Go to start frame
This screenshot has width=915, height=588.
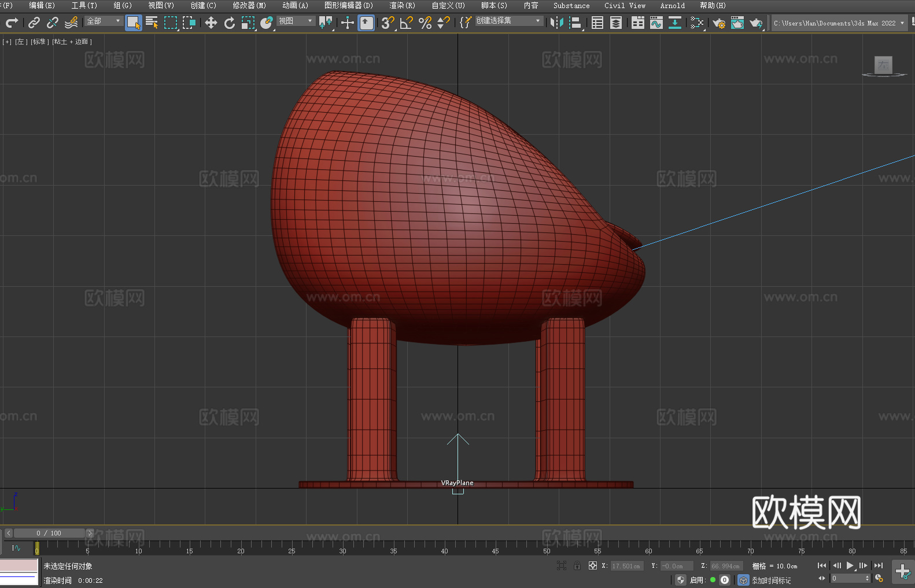coord(822,565)
